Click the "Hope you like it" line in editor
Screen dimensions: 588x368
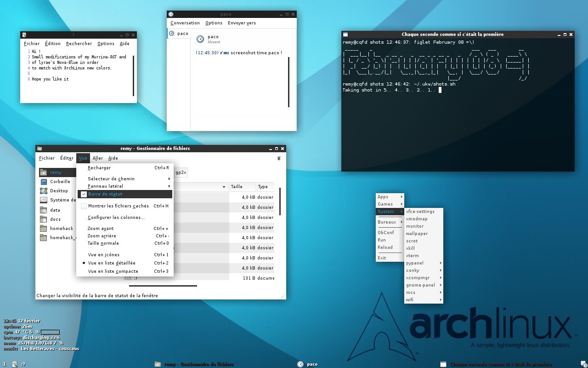tap(50, 79)
